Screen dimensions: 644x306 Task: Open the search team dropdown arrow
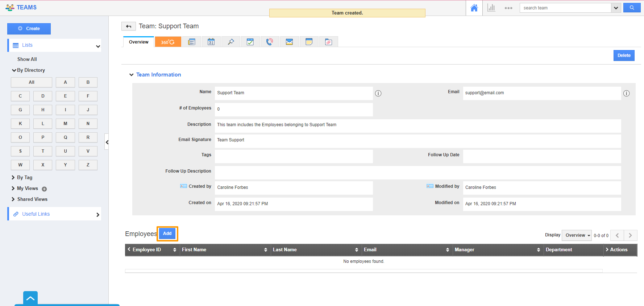tap(616, 8)
